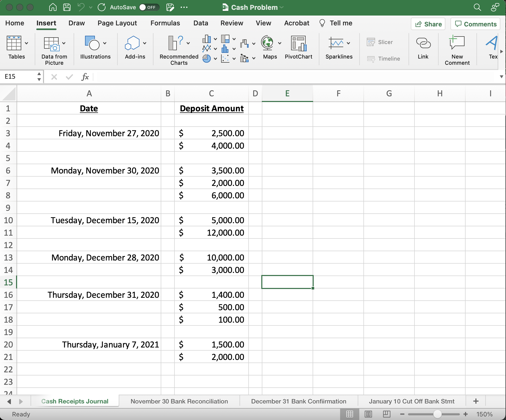Screen dimensions: 506x420
Task: Click the Save icon in title bar
Action: (67, 7)
